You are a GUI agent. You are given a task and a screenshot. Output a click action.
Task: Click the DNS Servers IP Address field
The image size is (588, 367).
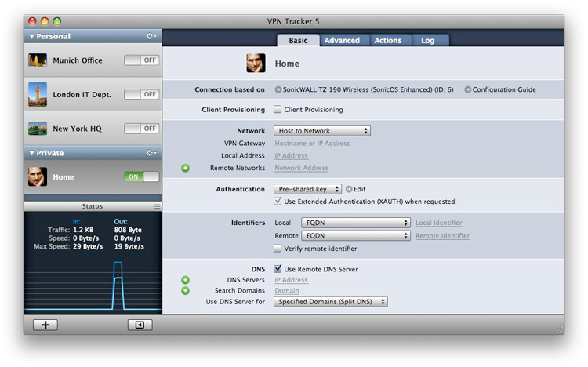coord(291,280)
